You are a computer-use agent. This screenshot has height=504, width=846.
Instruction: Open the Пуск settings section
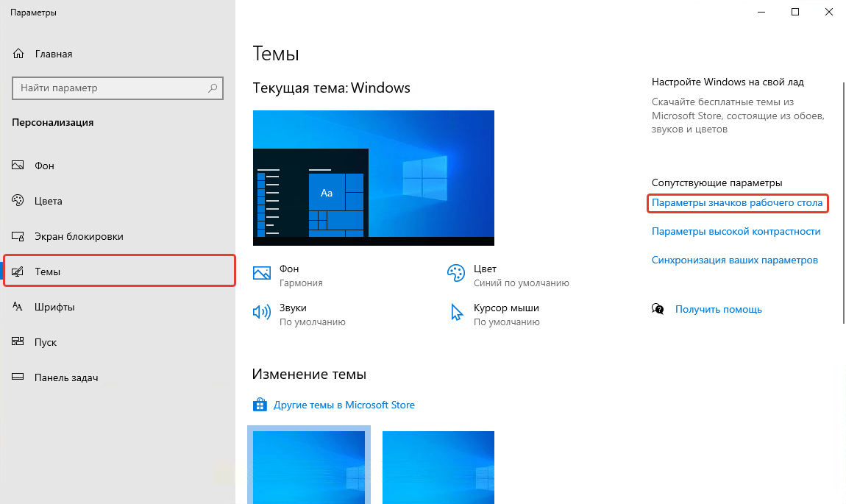point(118,342)
